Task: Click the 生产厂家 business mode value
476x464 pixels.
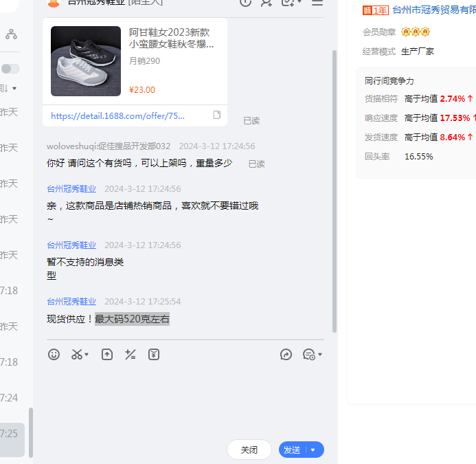Action: tap(418, 52)
